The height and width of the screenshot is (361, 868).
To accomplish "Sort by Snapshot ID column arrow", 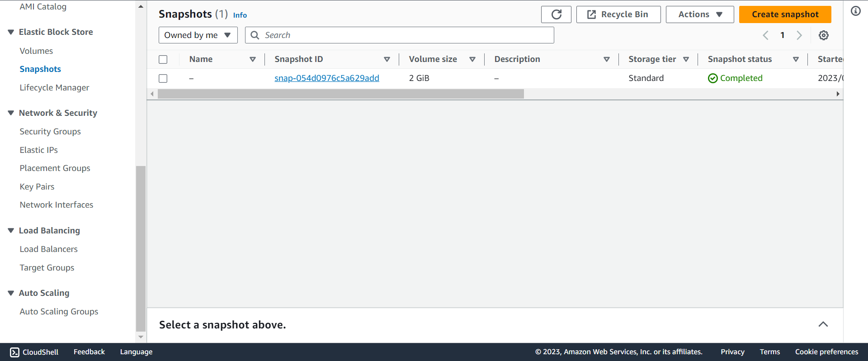I will pos(387,59).
